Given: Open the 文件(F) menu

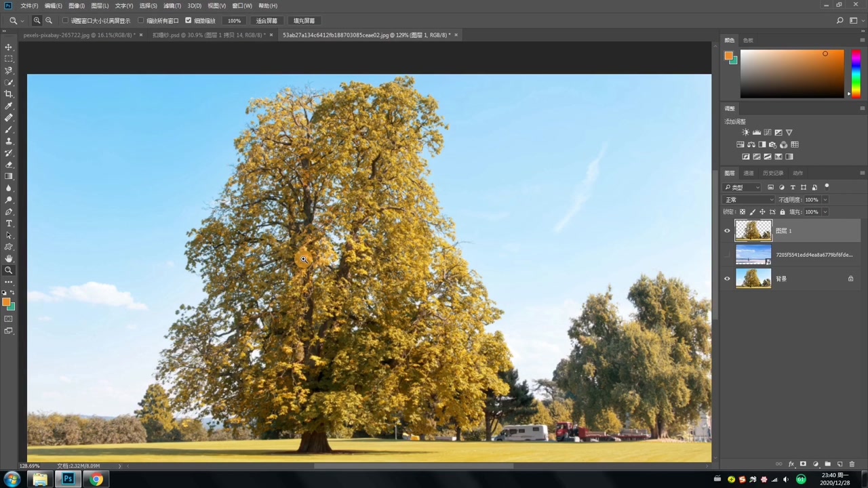Looking at the screenshot, I should point(29,5).
